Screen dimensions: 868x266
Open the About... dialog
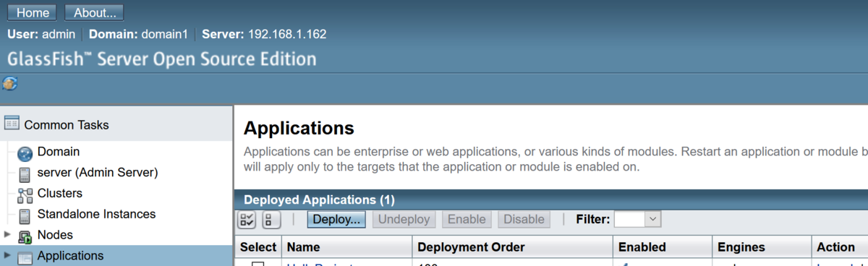tap(94, 12)
